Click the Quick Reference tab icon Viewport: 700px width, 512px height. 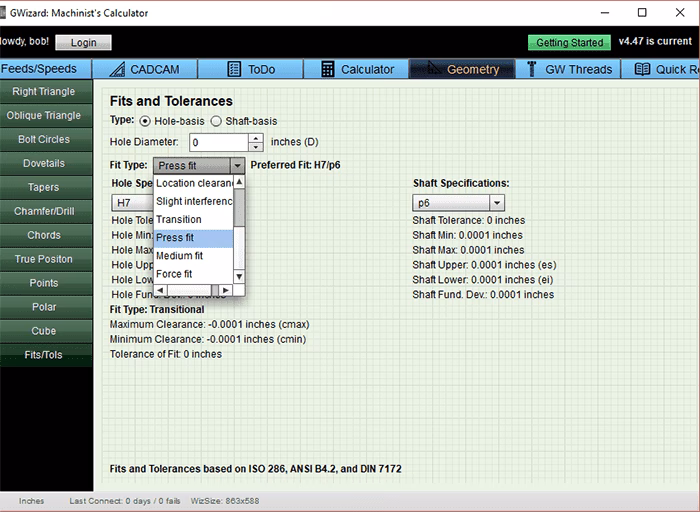click(x=641, y=69)
